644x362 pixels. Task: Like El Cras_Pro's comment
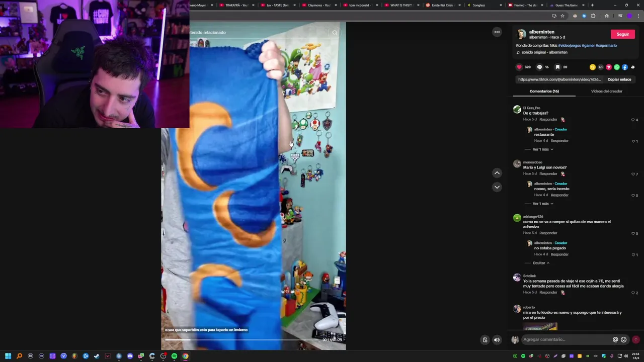point(633,120)
